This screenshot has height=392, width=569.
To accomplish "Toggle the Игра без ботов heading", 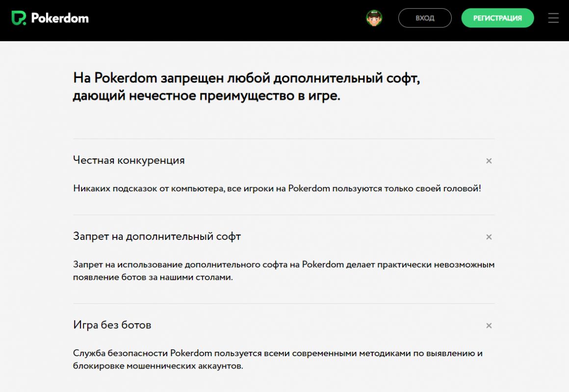I will click(x=112, y=325).
